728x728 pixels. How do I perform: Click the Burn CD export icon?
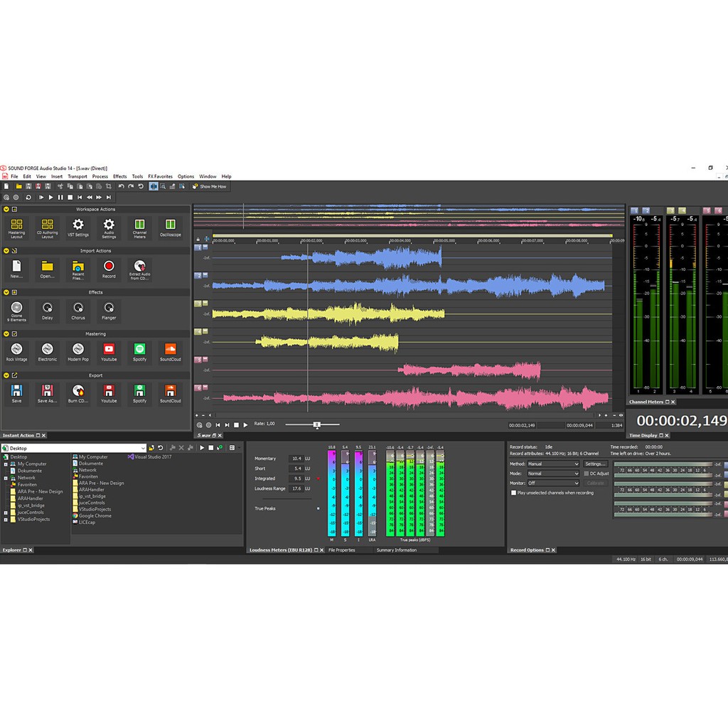(77, 393)
